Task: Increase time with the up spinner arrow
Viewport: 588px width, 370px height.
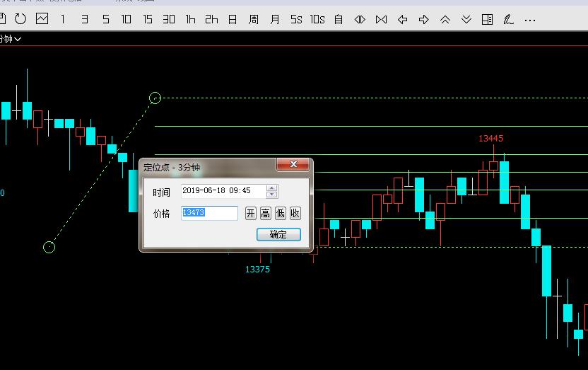Action: pyautogui.click(x=272, y=188)
